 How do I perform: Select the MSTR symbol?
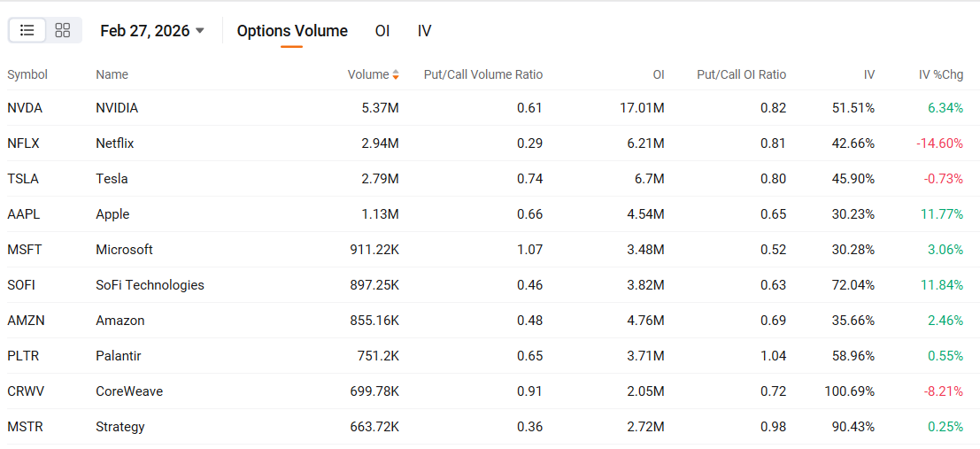point(25,427)
